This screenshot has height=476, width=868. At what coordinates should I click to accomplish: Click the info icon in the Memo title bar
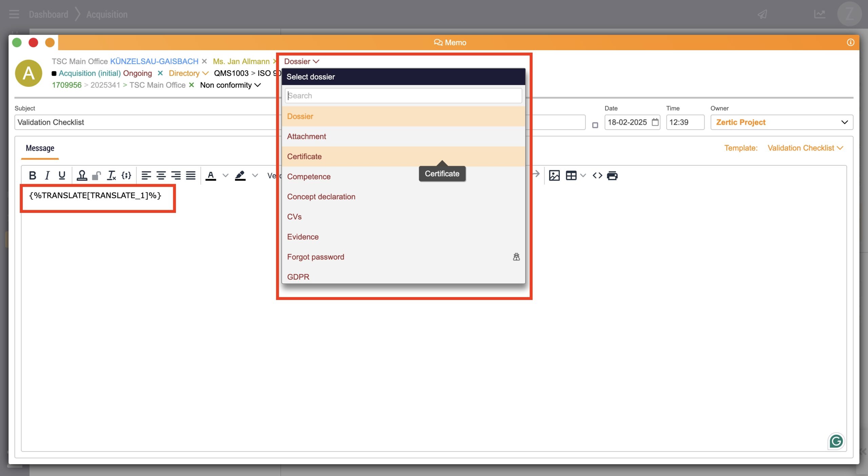tap(850, 42)
